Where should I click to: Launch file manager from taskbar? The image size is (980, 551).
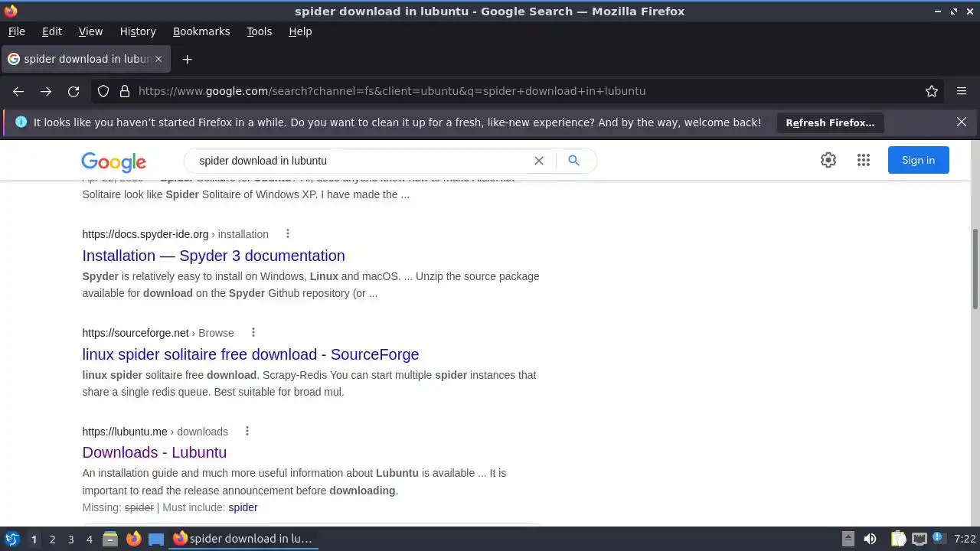click(x=110, y=539)
